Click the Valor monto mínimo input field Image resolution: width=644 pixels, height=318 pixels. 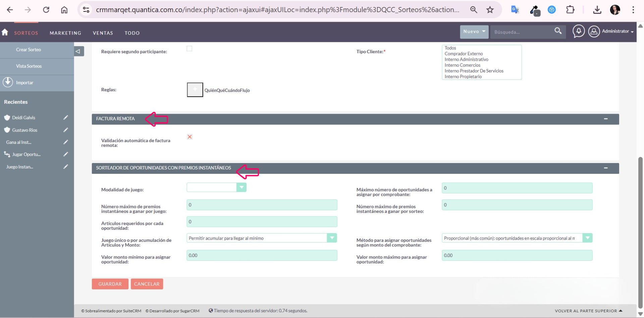(x=262, y=256)
